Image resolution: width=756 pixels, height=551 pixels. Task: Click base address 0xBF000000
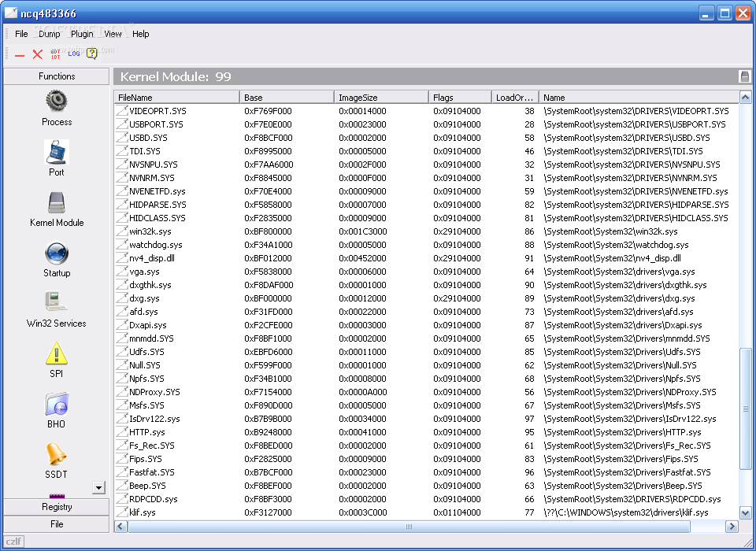tap(268, 298)
